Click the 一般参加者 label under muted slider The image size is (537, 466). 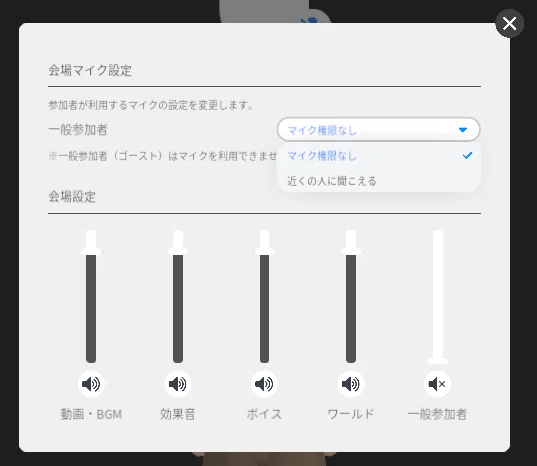pyautogui.click(x=437, y=414)
